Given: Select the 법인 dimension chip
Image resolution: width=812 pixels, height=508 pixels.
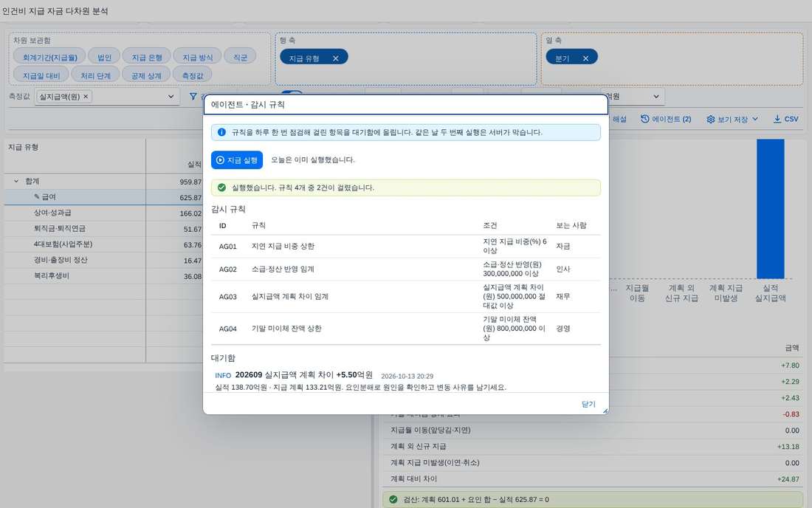Looking at the screenshot, I should 104,57.
